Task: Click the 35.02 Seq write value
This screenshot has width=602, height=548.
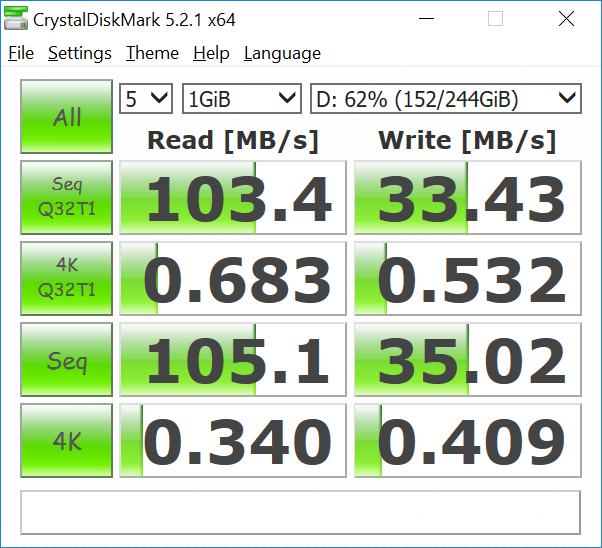Action: [x=468, y=359]
